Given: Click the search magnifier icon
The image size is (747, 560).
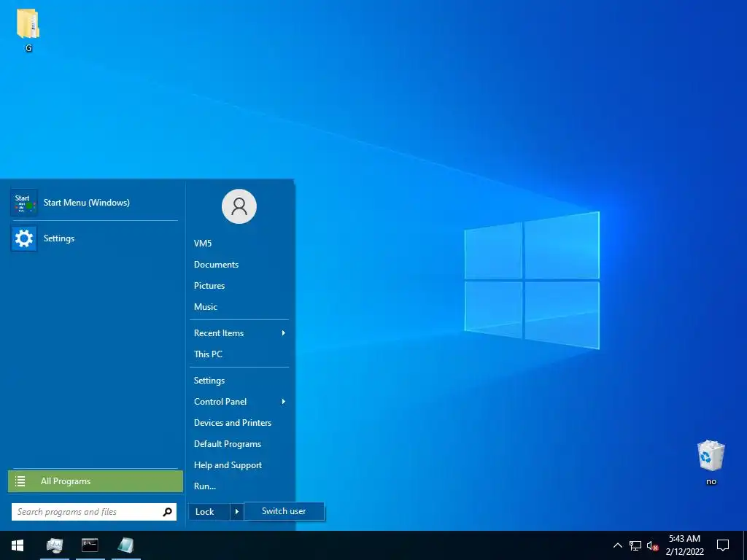Looking at the screenshot, I should tap(167, 512).
